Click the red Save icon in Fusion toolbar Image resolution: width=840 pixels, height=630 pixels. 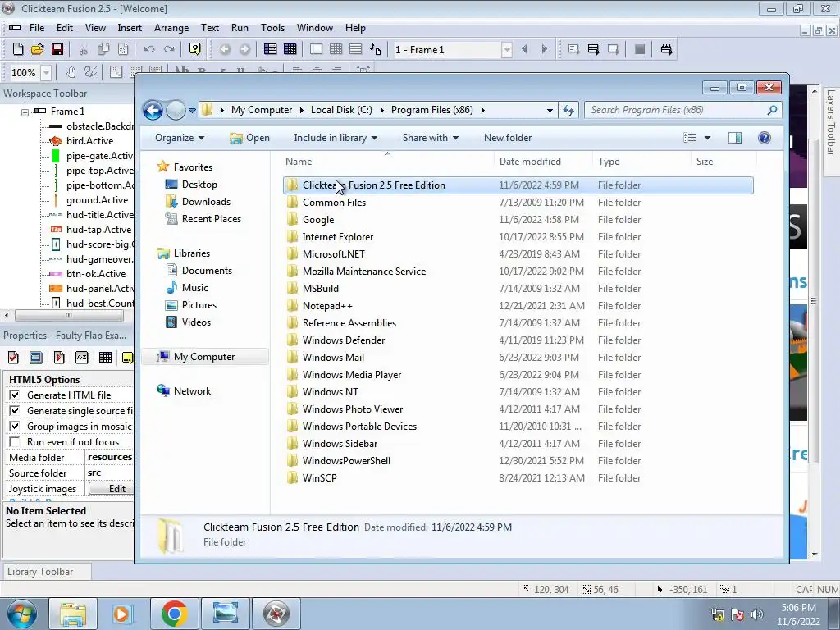coord(57,49)
